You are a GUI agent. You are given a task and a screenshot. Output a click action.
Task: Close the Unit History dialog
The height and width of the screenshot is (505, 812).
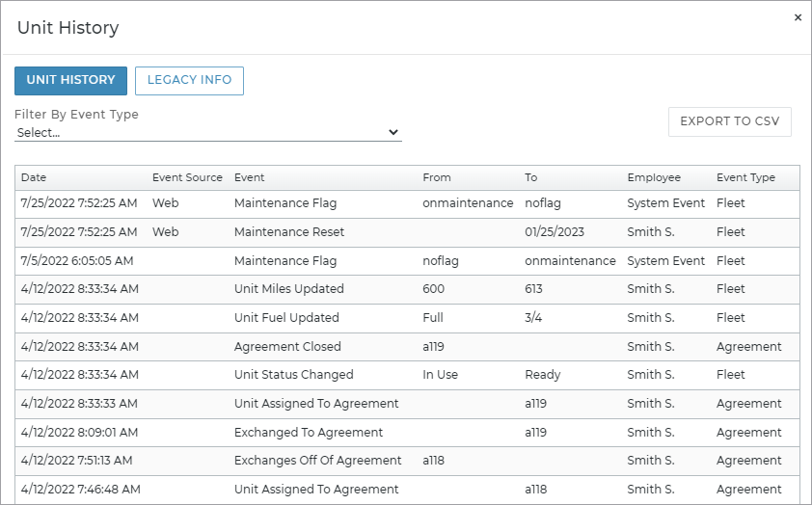798,17
